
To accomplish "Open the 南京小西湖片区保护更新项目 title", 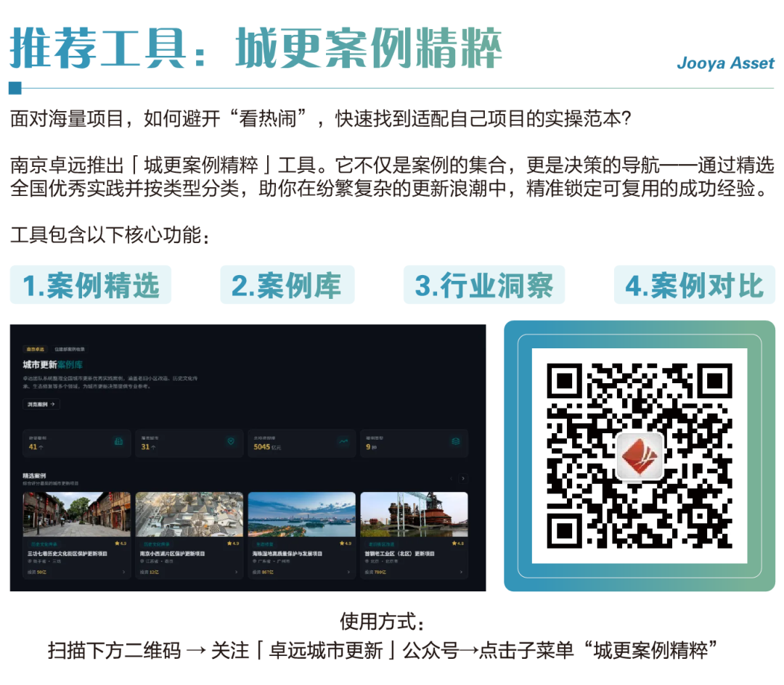I will click(173, 554).
